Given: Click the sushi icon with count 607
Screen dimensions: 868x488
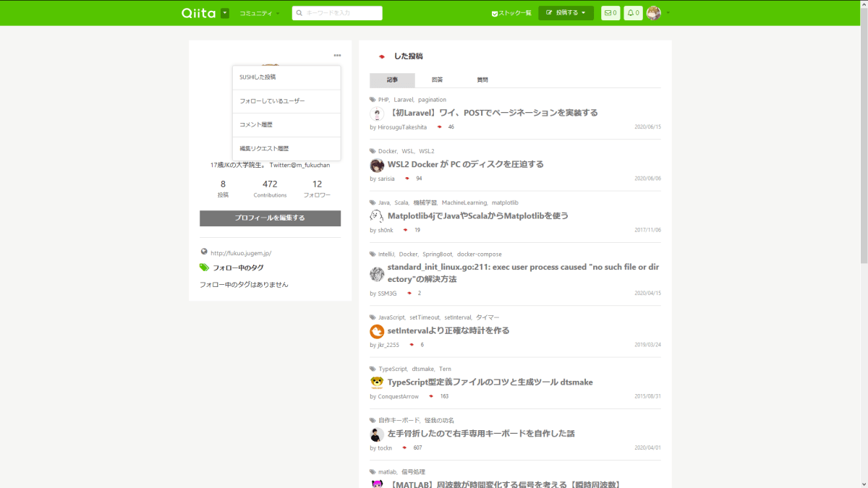Looking at the screenshot, I should (x=405, y=448).
